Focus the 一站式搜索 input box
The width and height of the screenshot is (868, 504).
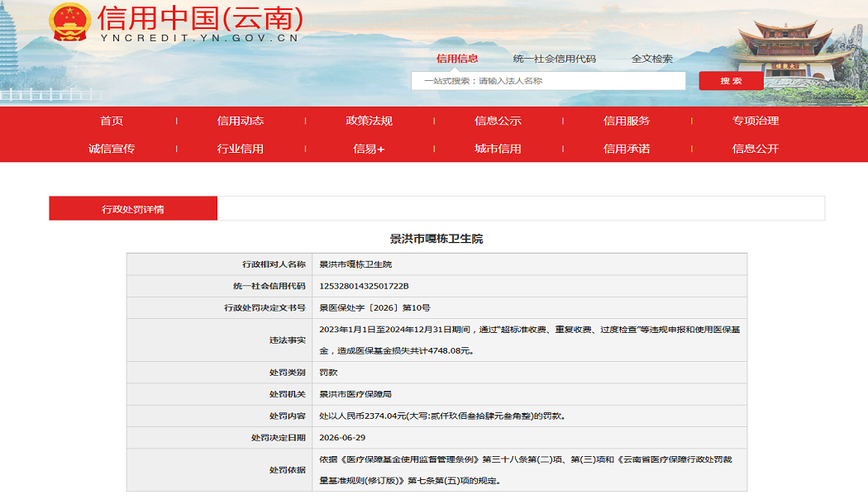(548, 81)
